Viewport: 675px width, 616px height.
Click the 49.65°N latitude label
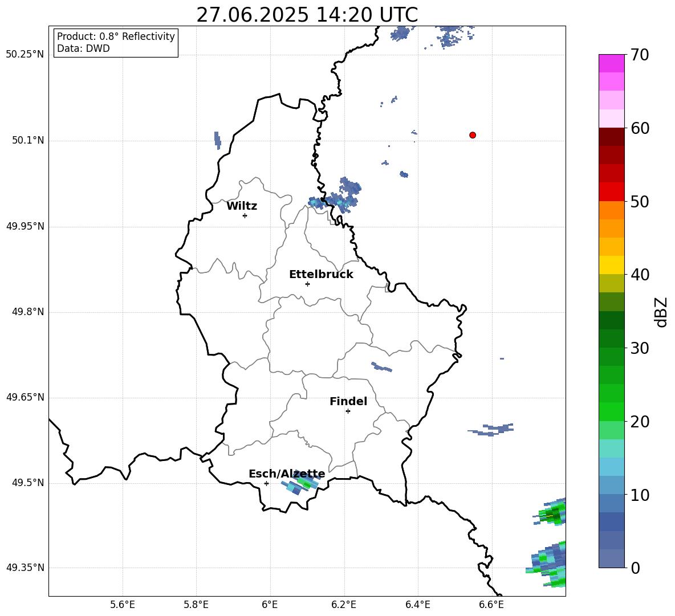(25, 397)
